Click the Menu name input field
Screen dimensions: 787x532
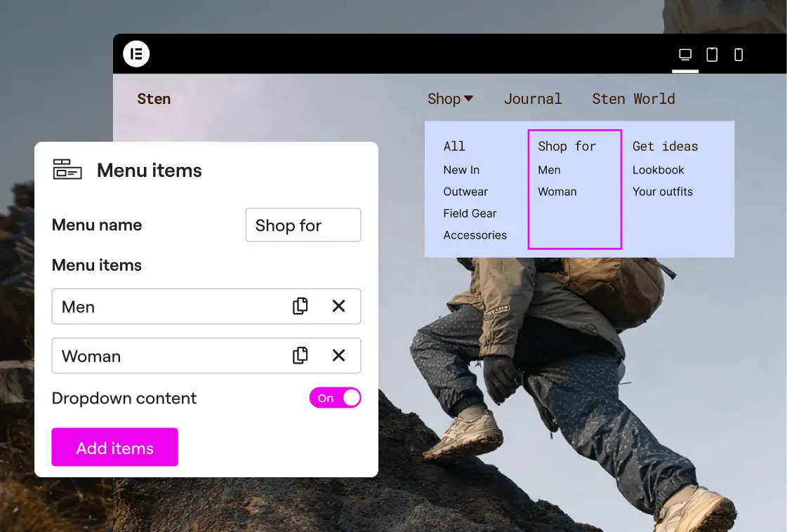303,225
